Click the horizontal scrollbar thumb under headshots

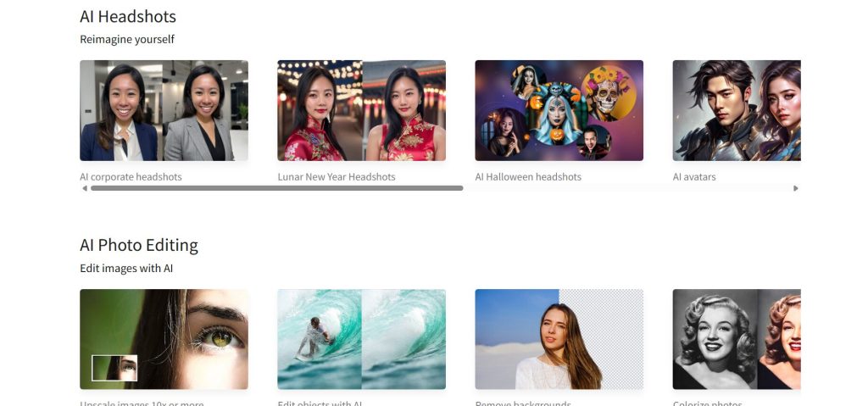point(277,188)
